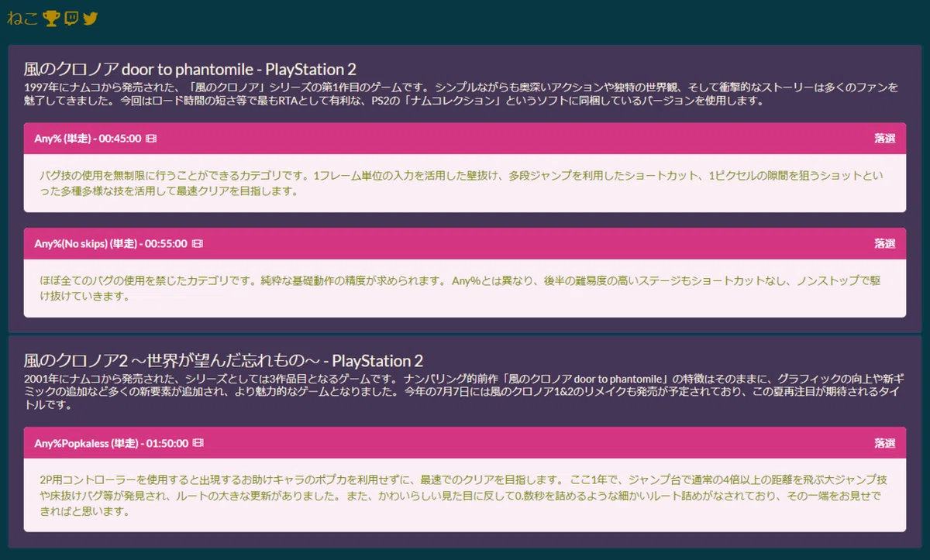Select the Any%(No skips) (単走) - 00:55:00 header
This screenshot has height=560, width=930.
(465, 243)
